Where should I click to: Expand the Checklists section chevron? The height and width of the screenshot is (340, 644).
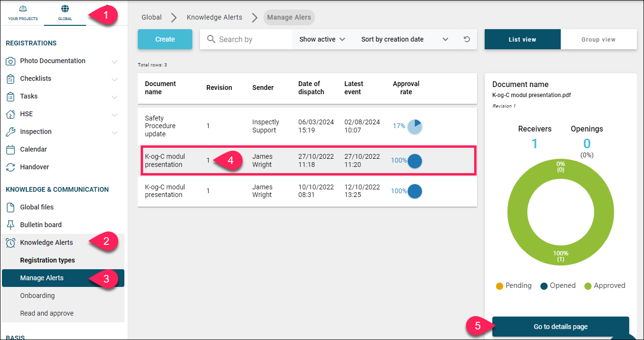114,79
